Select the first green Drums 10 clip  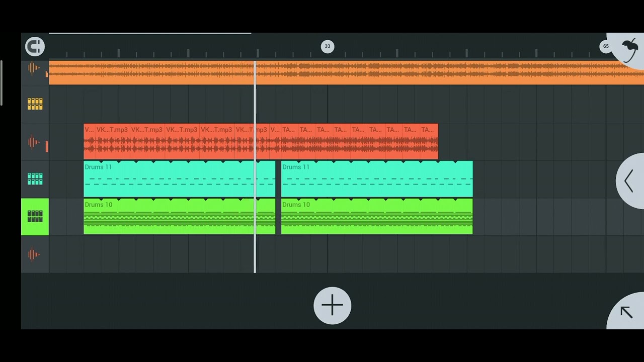click(180, 217)
